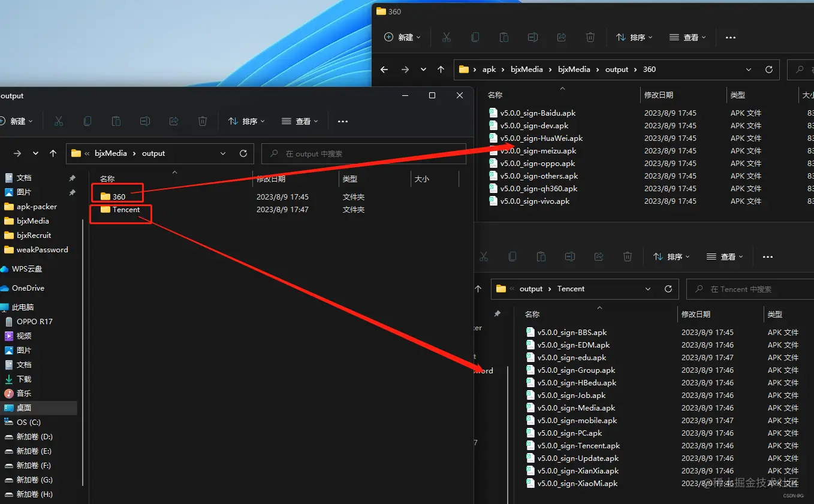Click Copy icon in output window toolbar

88,121
